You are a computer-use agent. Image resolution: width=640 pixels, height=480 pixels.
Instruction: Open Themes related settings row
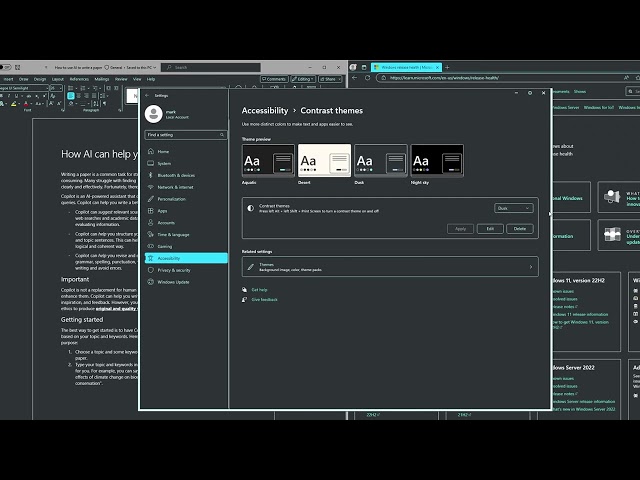(390, 267)
